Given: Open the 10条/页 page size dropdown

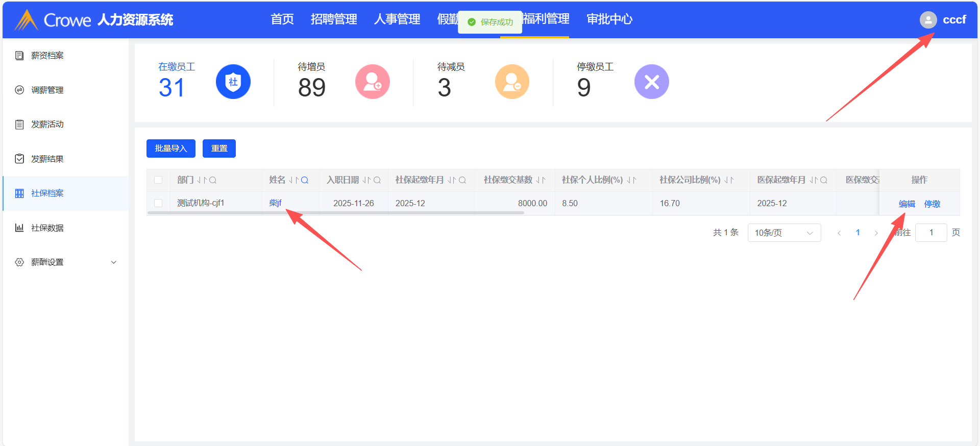Looking at the screenshot, I should coord(784,233).
